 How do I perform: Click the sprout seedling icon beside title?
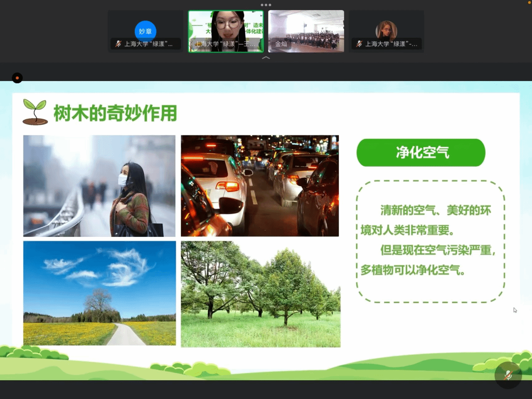(35, 112)
